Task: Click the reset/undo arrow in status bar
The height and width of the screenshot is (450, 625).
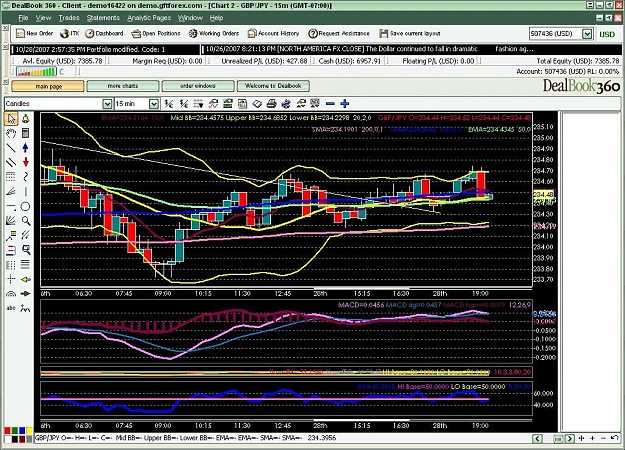Action: pos(614,438)
